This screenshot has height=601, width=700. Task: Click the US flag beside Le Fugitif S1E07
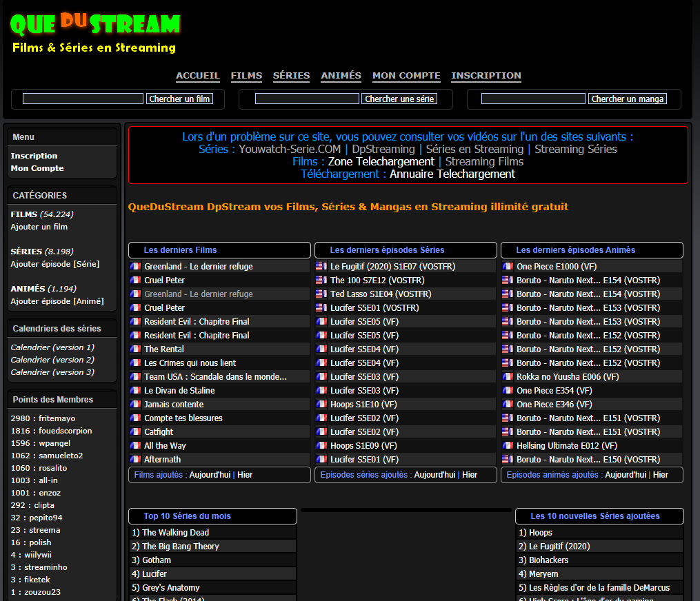point(321,266)
